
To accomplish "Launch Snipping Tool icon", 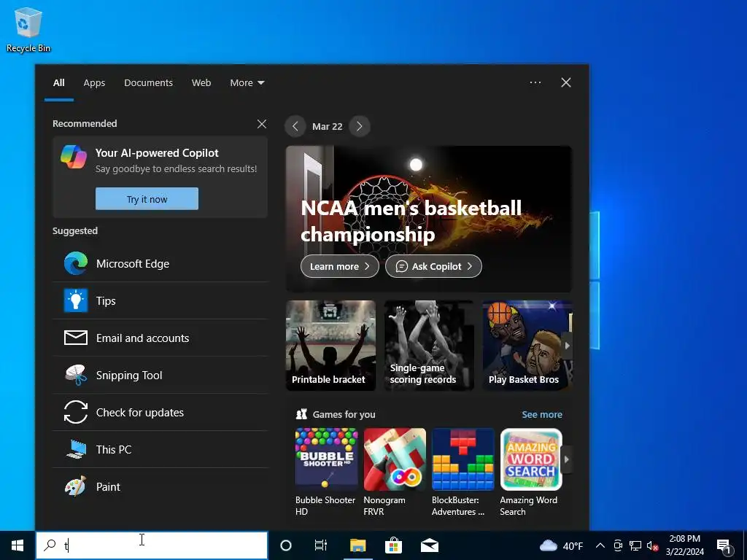I will [76, 375].
